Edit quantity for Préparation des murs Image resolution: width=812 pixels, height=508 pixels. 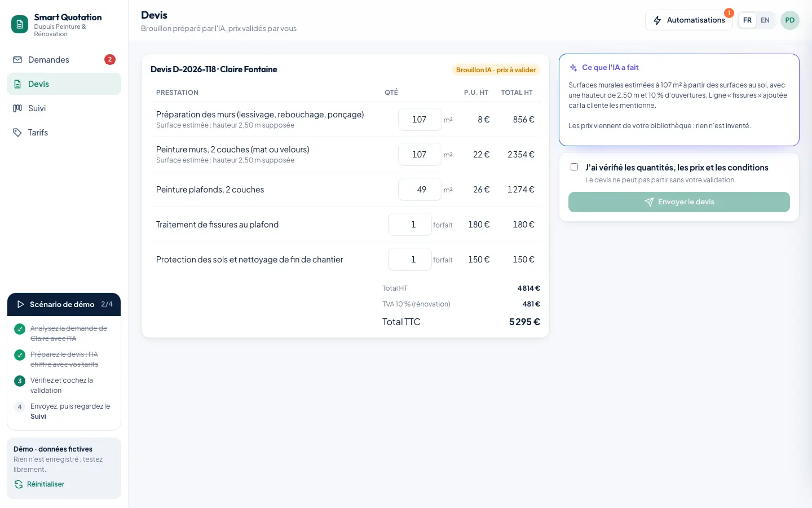coord(420,120)
